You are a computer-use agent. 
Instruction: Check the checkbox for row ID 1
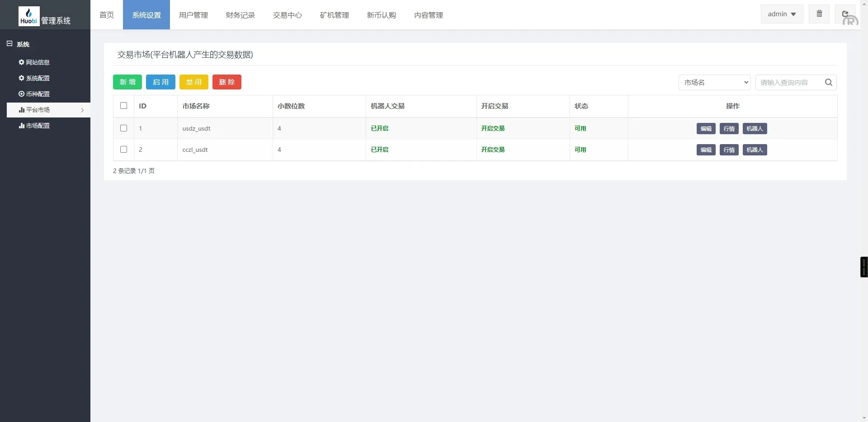123,128
